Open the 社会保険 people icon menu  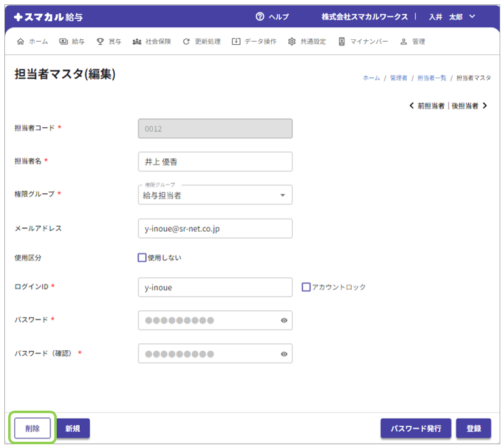[137, 42]
